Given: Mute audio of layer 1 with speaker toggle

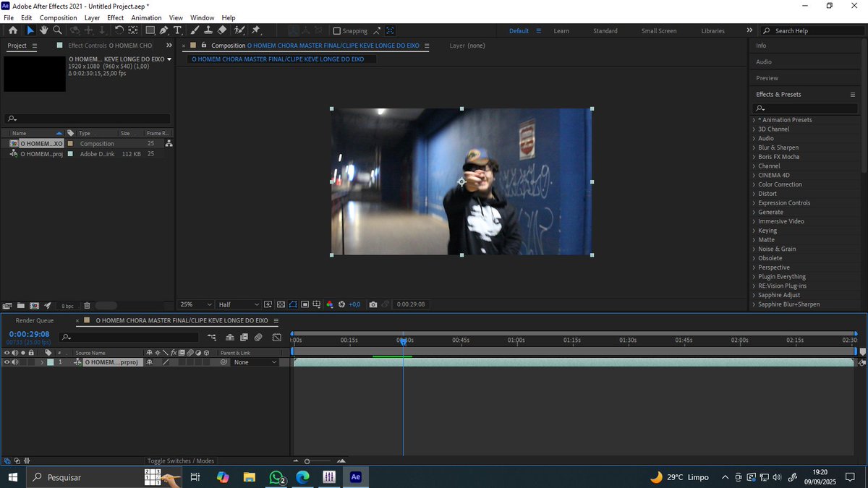Looking at the screenshot, I should click(x=14, y=362).
